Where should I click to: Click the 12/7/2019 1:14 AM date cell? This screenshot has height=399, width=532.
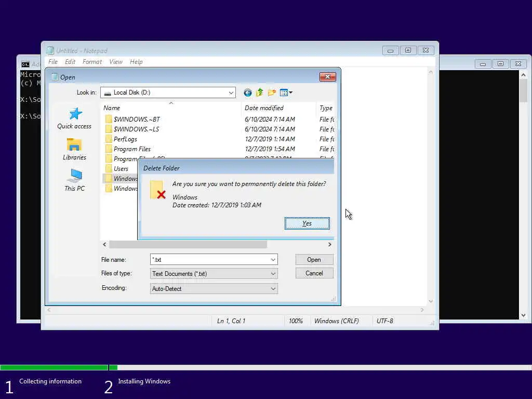click(270, 139)
